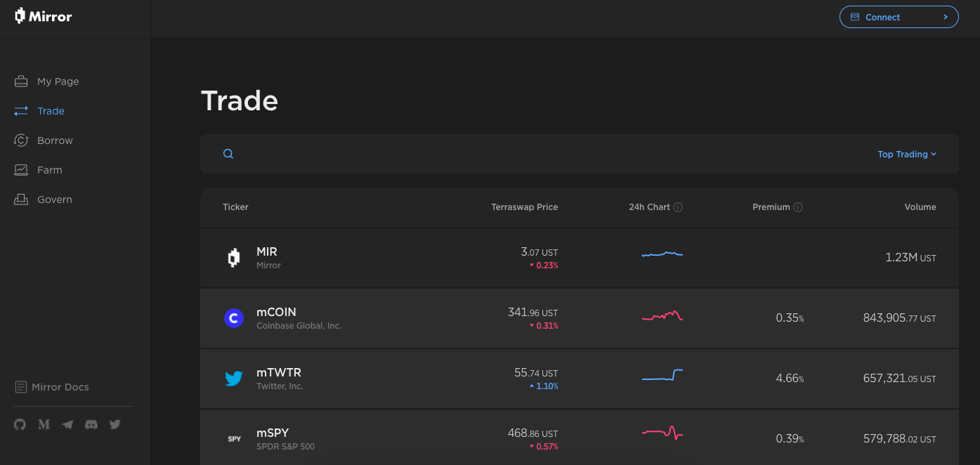Click the Connect wallet button
This screenshot has width=980, height=465.
coord(899,17)
